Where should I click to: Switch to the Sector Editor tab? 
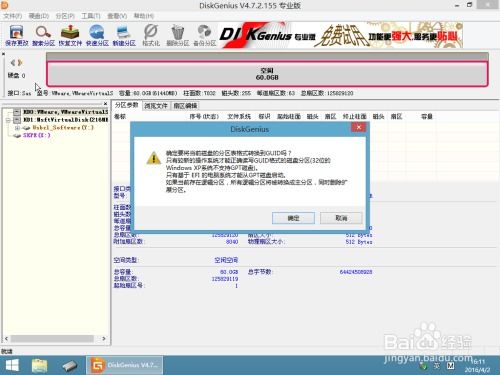pyautogui.click(x=185, y=106)
